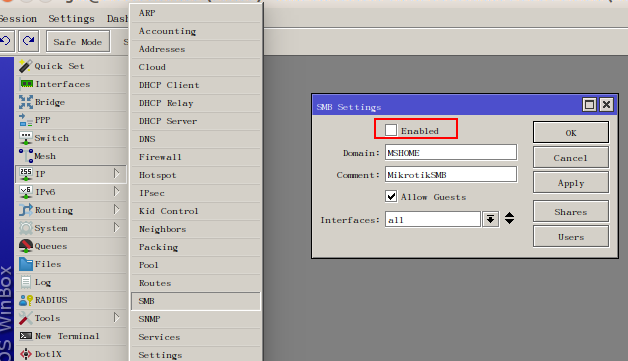
Task: Open the Settings menu in menu bar
Action: 71,19
